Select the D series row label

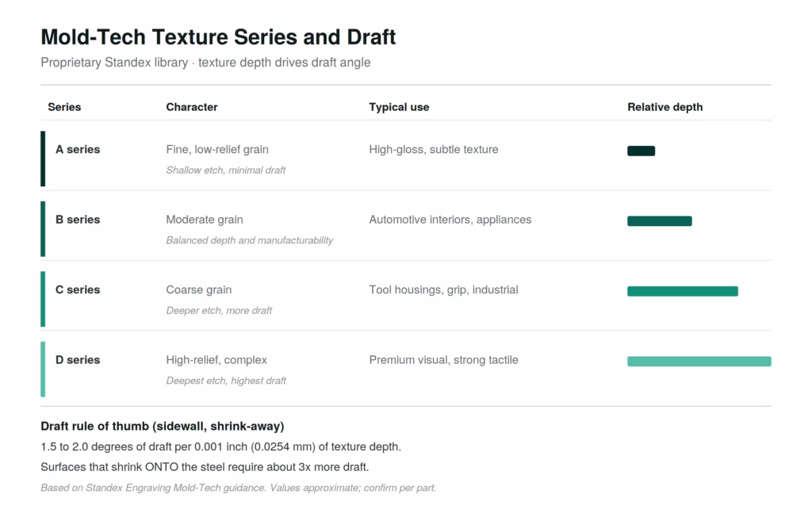[78, 360]
